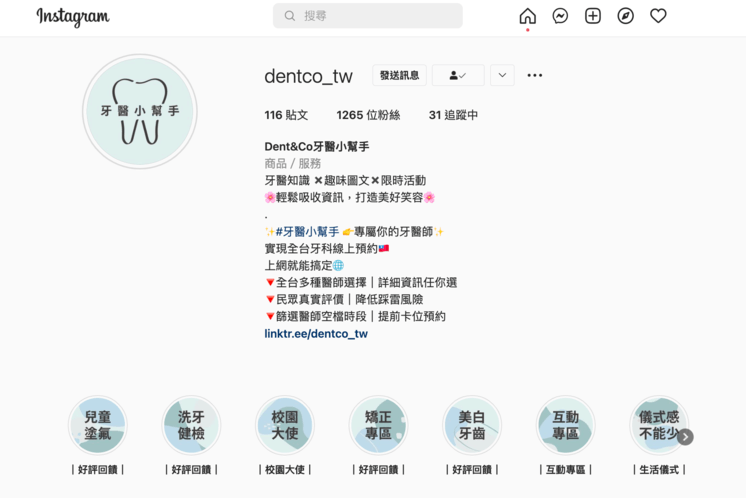Open the 美白牙齒 story highlight

click(x=472, y=425)
